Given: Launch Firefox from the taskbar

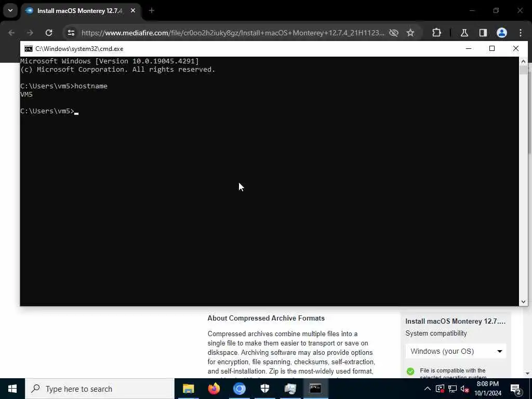Looking at the screenshot, I should (x=214, y=389).
